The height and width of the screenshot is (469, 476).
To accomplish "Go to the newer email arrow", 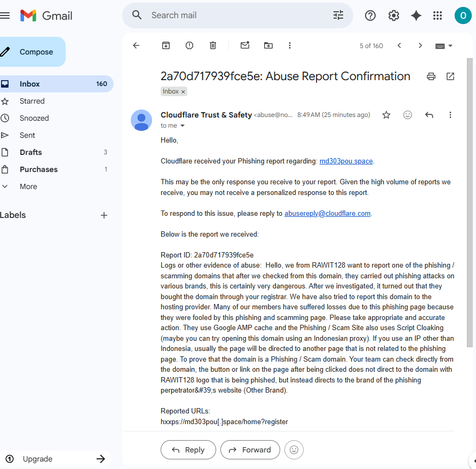I will [399, 45].
